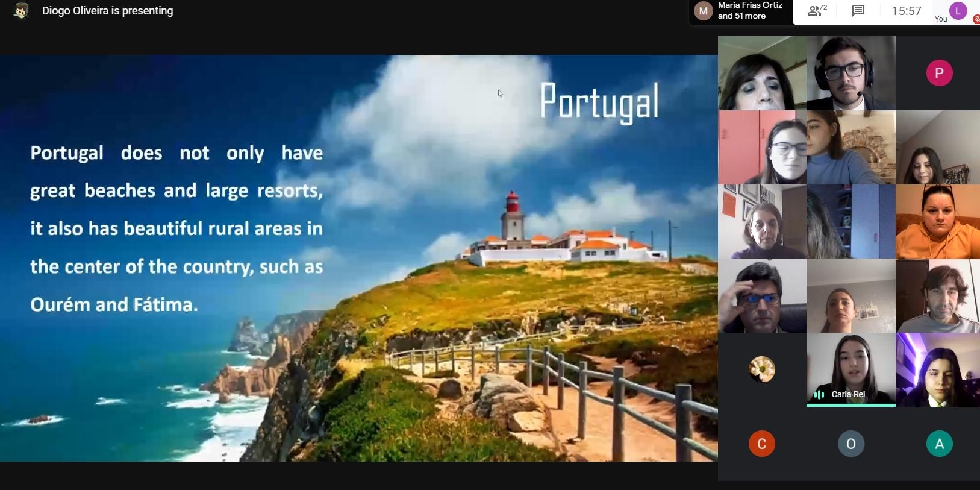Click video tile of man with blue glasses

click(x=761, y=296)
